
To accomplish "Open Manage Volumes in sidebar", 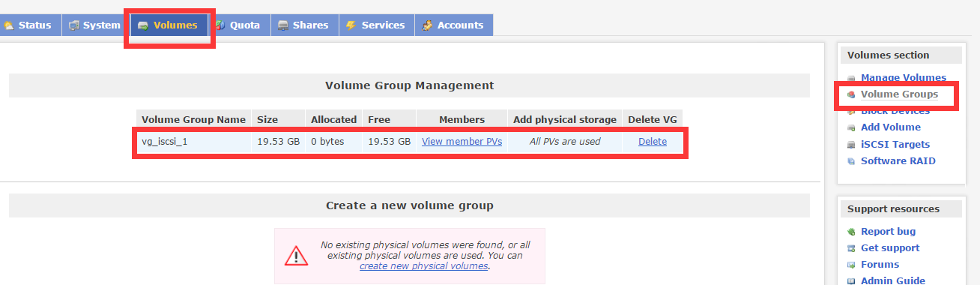I will (x=903, y=77).
